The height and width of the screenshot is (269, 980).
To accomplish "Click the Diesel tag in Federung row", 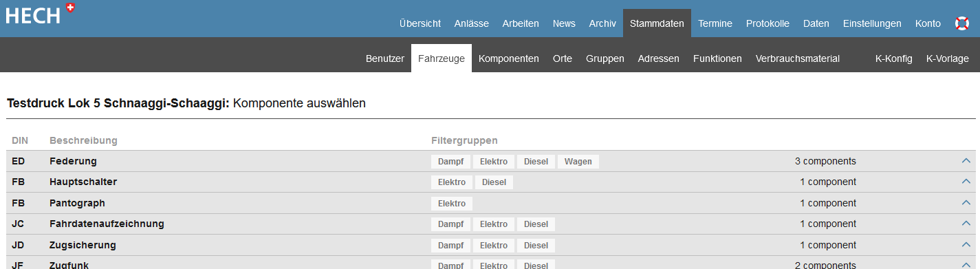I will (536, 162).
